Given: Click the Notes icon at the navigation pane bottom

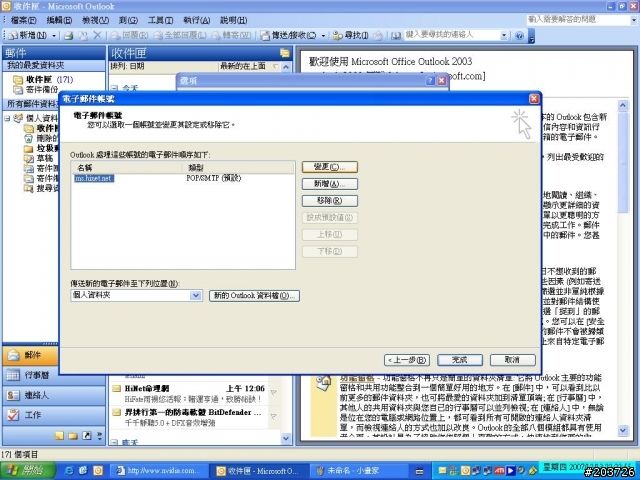Looking at the screenshot, I should [x=59, y=436].
